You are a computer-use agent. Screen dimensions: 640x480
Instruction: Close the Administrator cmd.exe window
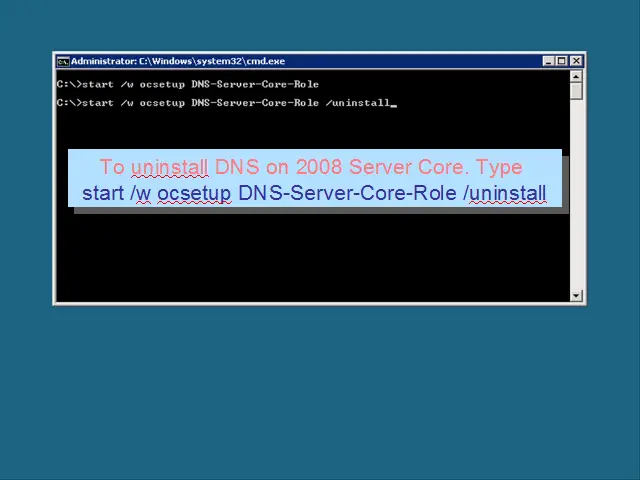[x=576, y=61]
